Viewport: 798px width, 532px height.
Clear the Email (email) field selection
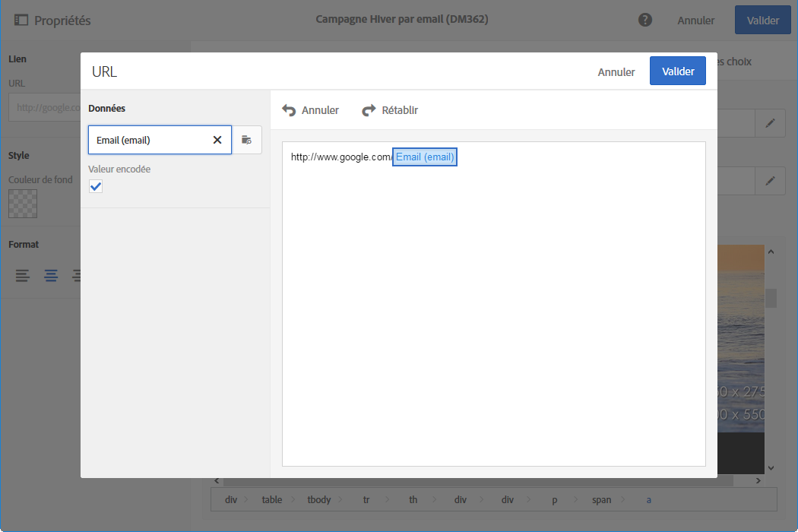pyautogui.click(x=217, y=140)
